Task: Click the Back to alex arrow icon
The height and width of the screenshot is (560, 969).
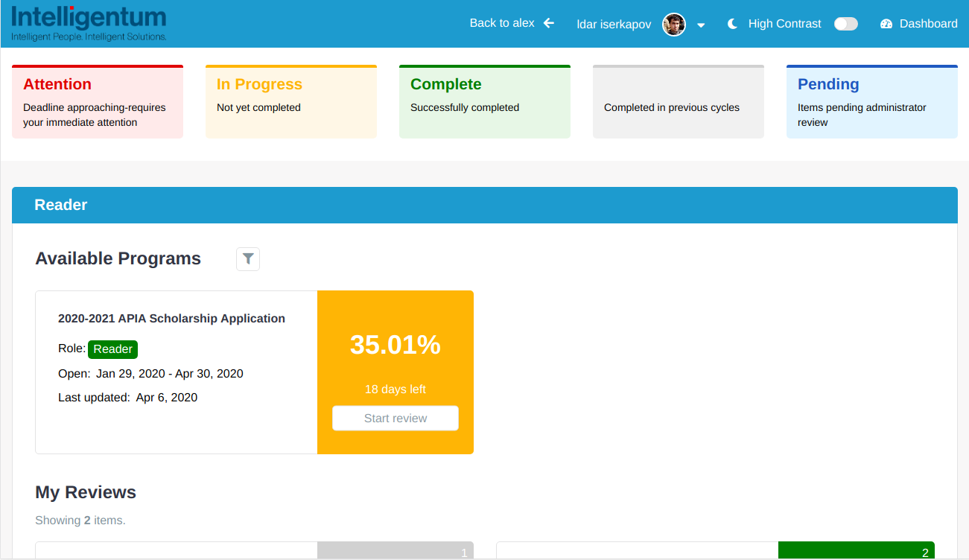Action: point(549,23)
